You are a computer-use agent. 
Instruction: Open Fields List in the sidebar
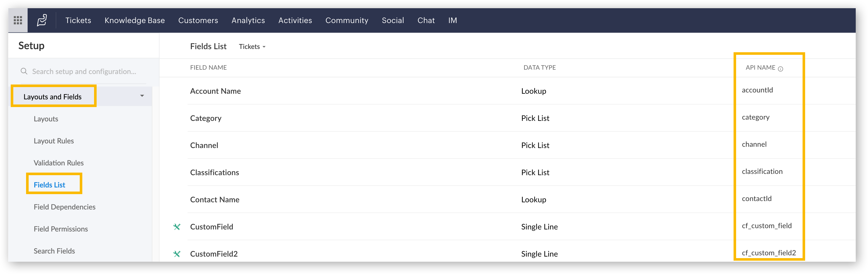pyautogui.click(x=49, y=185)
